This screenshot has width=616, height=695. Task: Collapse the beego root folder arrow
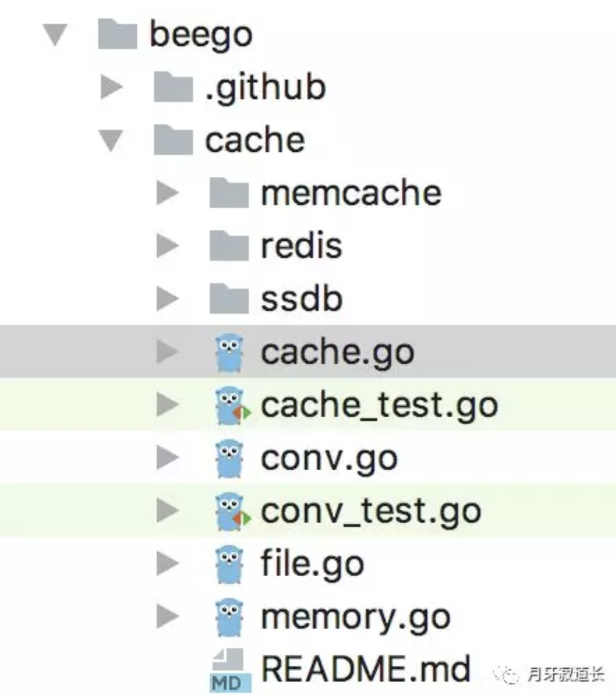pyautogui.click(x=56, y=35)
